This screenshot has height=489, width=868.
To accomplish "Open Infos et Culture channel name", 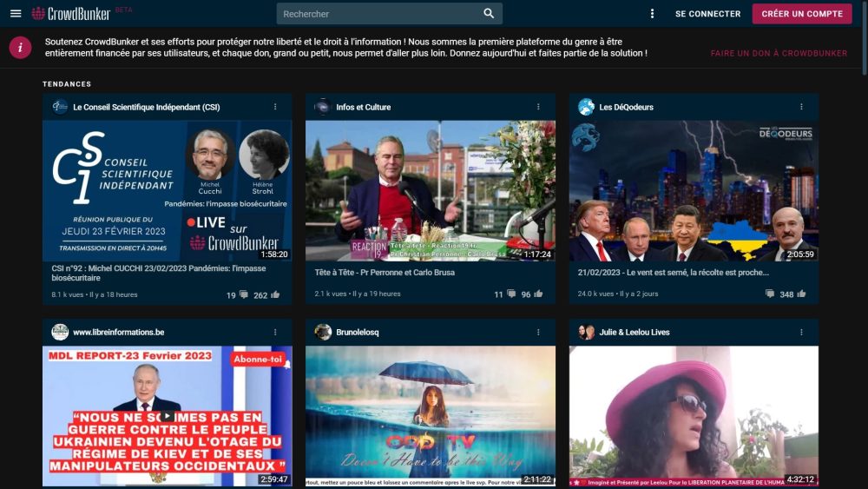I will point(363,107).
